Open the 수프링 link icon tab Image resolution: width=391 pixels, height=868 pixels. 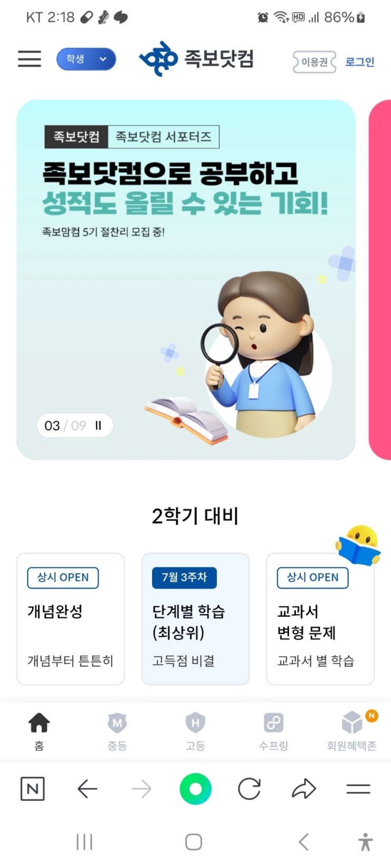click(273, 731)
